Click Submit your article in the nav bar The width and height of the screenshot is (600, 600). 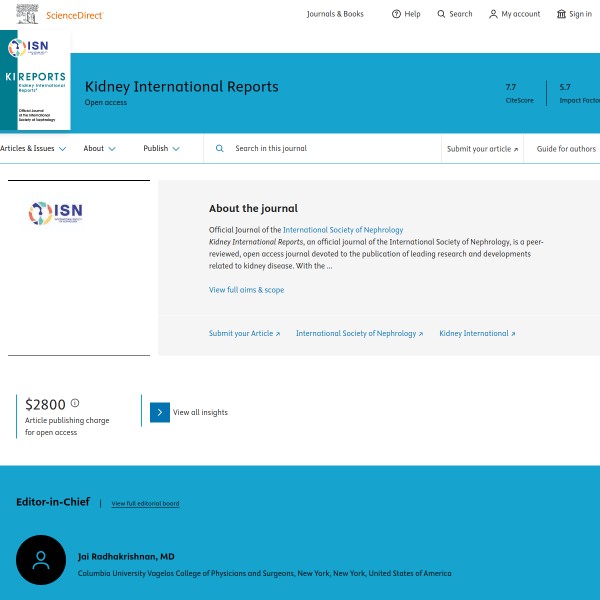coord(483,148)
